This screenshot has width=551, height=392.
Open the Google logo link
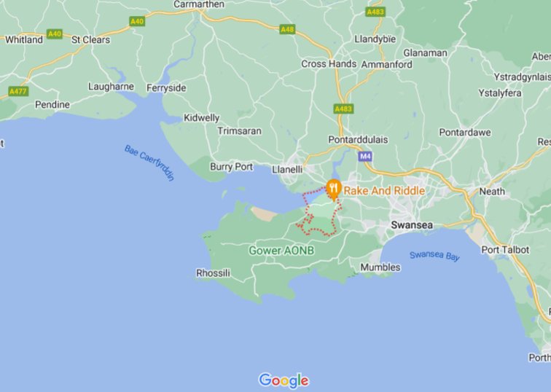click(284, 380)
